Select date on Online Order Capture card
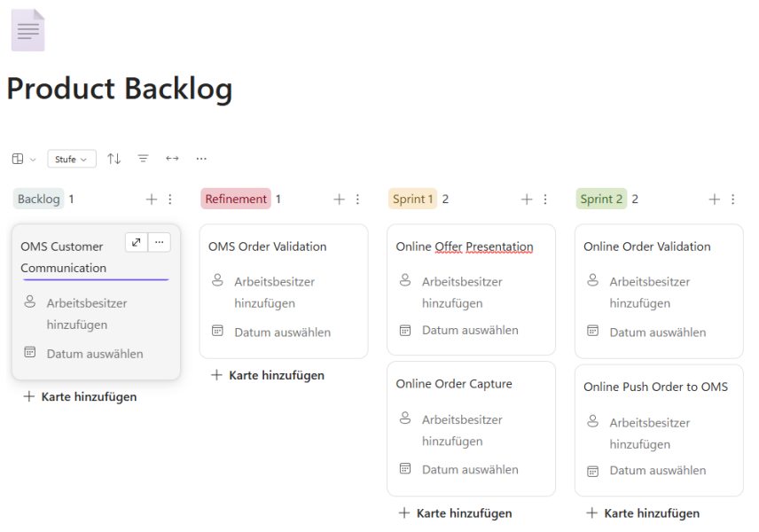The width and height of the screenshot is (759, 532). click(469, 470)
